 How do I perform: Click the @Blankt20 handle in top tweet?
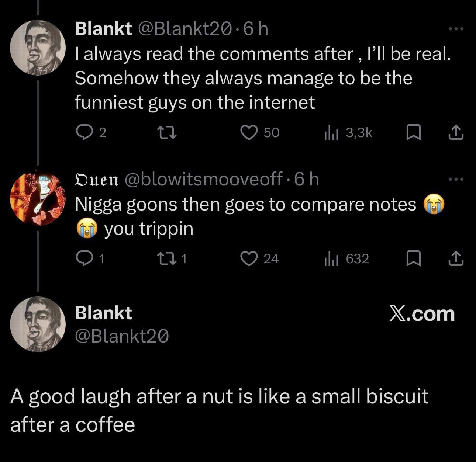185,29
